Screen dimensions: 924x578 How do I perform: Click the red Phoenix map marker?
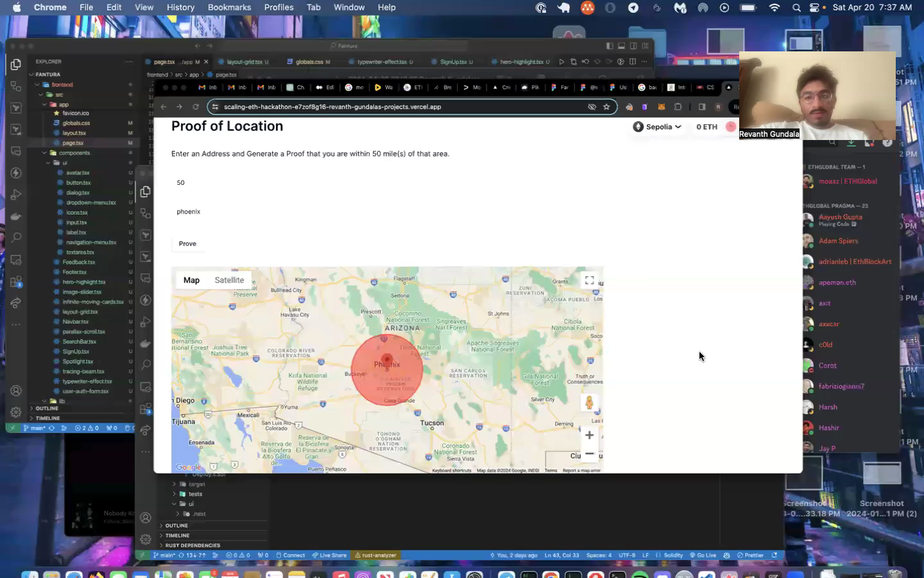tap(386, 360)
